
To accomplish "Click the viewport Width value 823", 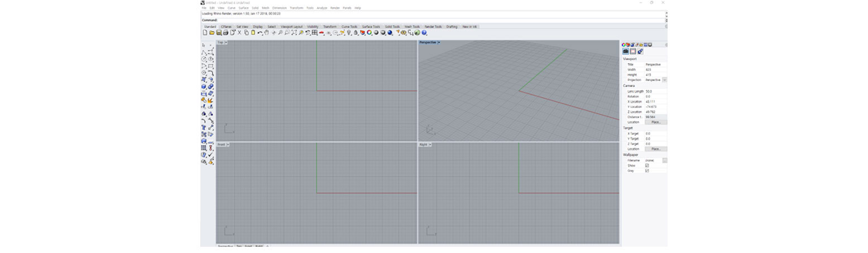I will [655, 70].
